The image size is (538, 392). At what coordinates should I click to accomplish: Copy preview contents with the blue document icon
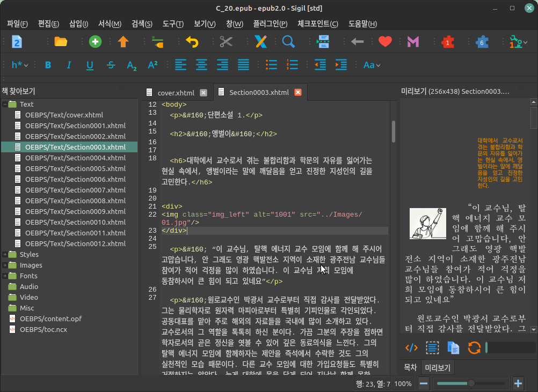(453, 348)
